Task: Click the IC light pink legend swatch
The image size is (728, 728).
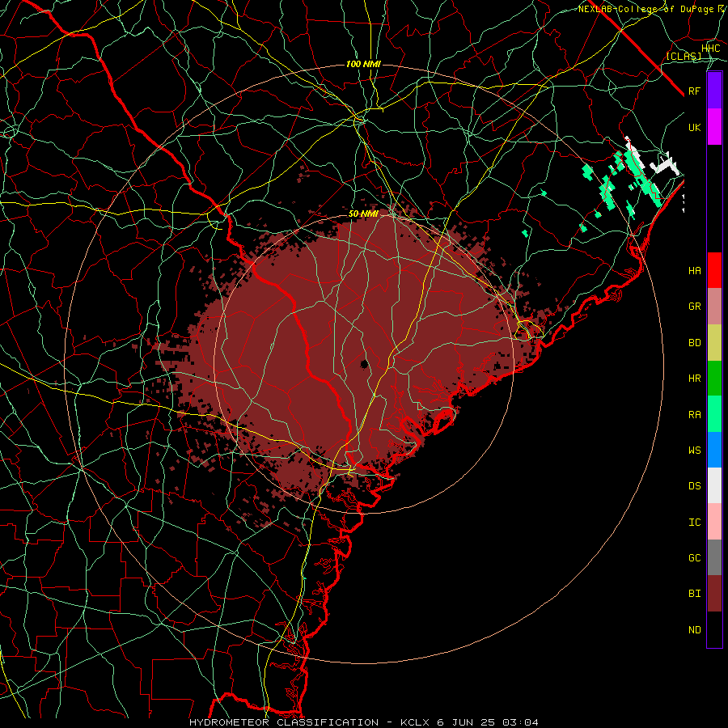Action: tap(714, 522)
